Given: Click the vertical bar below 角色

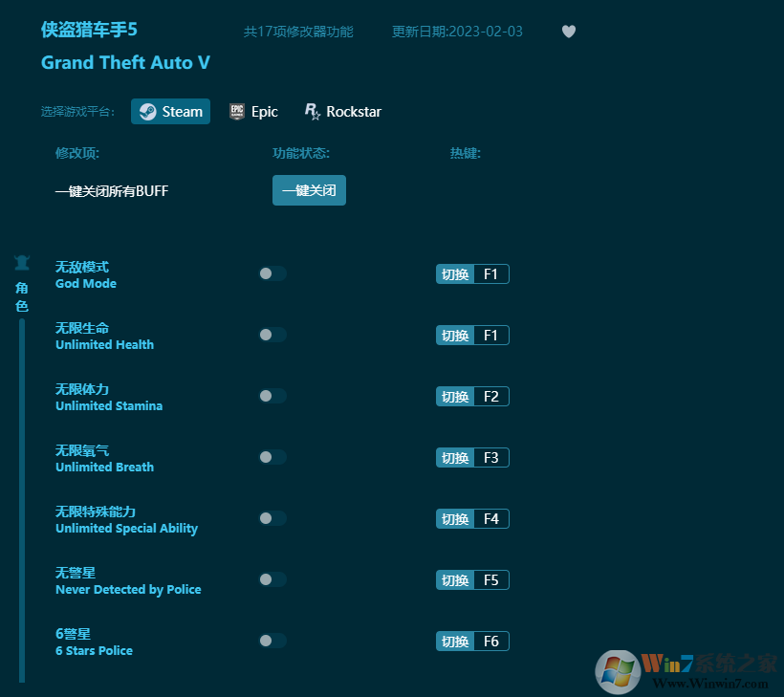Looking at the screenshot, I should pos(22,500).
